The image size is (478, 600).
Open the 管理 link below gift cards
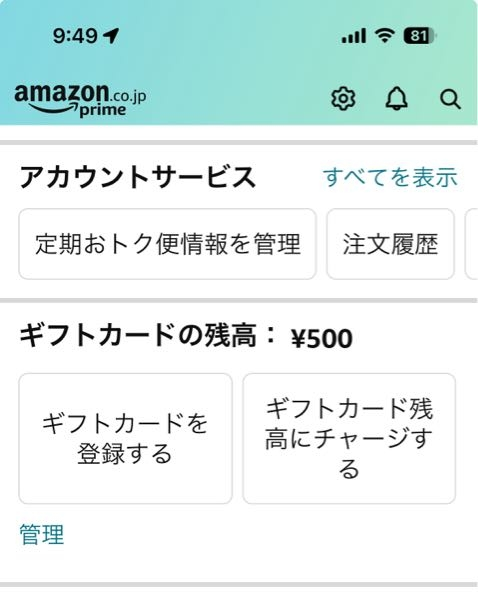[42, 535]
